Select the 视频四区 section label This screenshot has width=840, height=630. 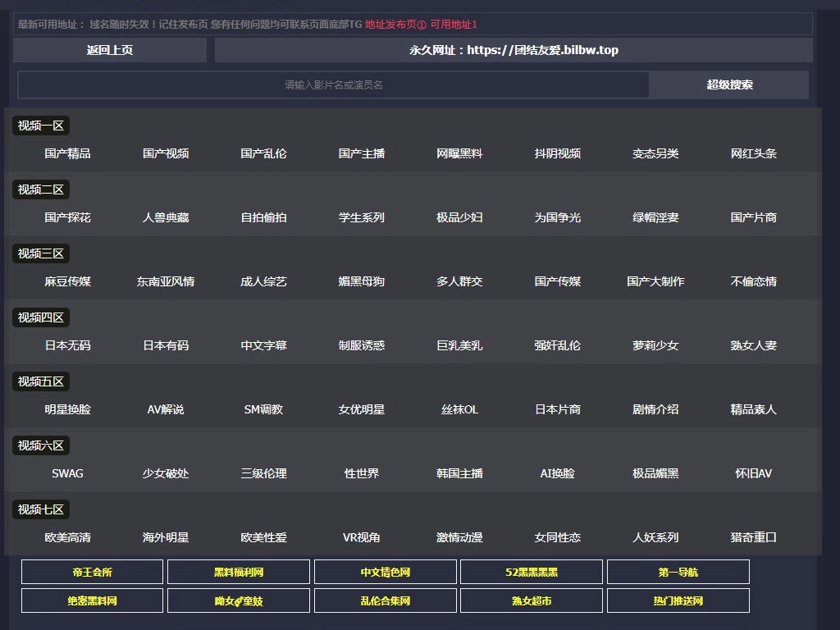click(41, 317)
